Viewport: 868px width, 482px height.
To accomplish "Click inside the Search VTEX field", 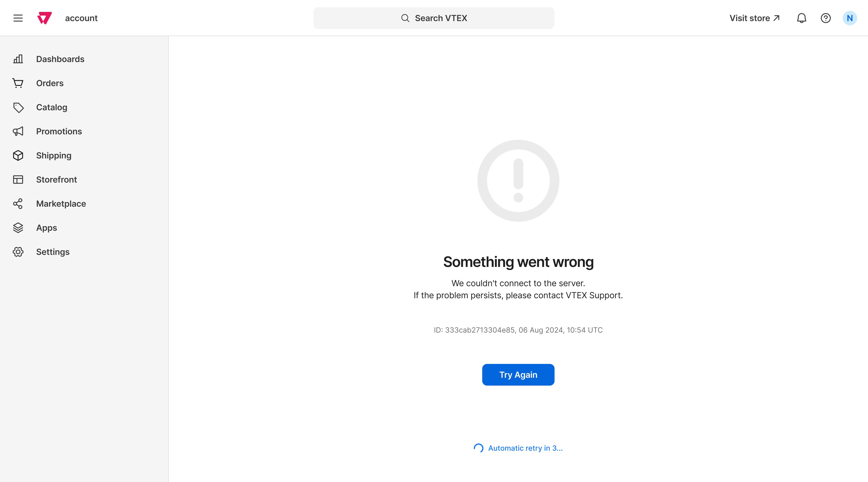I will coord(434,18).
